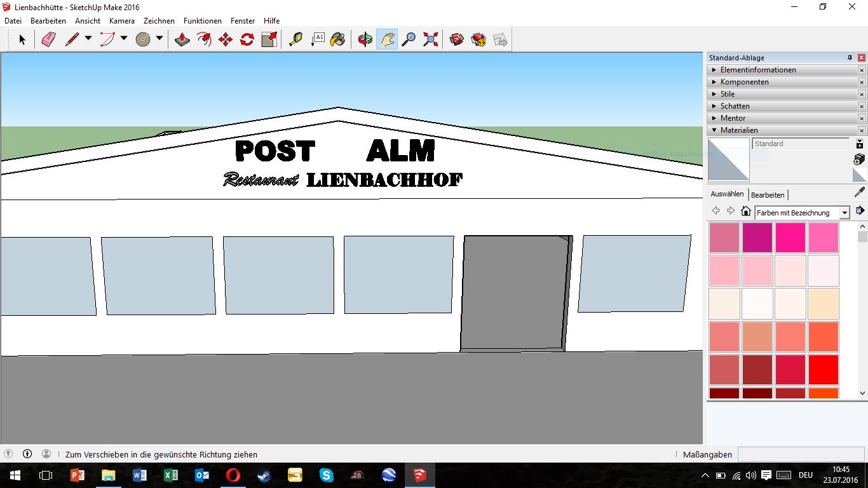Open the Bearbeiten menu in menu bar
Screen dimensions: 868x488
pyautogui.click(x=48, y=21)
